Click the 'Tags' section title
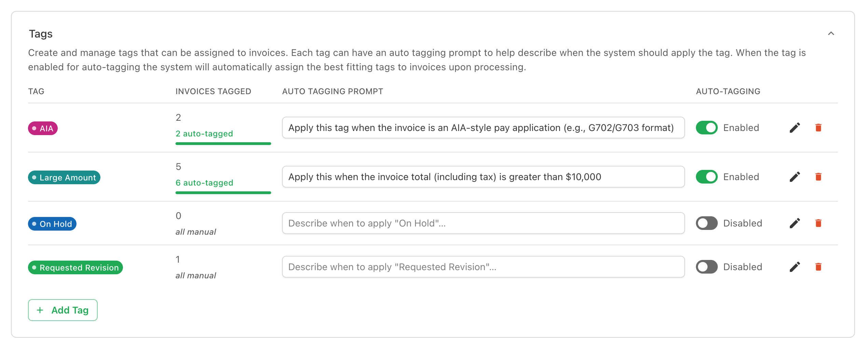 click(x=41, y=34)
